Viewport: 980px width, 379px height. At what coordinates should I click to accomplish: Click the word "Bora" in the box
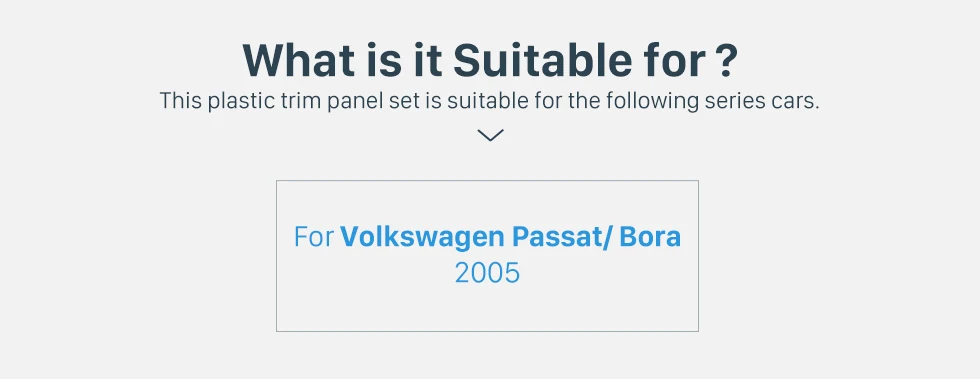pyautogui.click(x=650, y=237)
